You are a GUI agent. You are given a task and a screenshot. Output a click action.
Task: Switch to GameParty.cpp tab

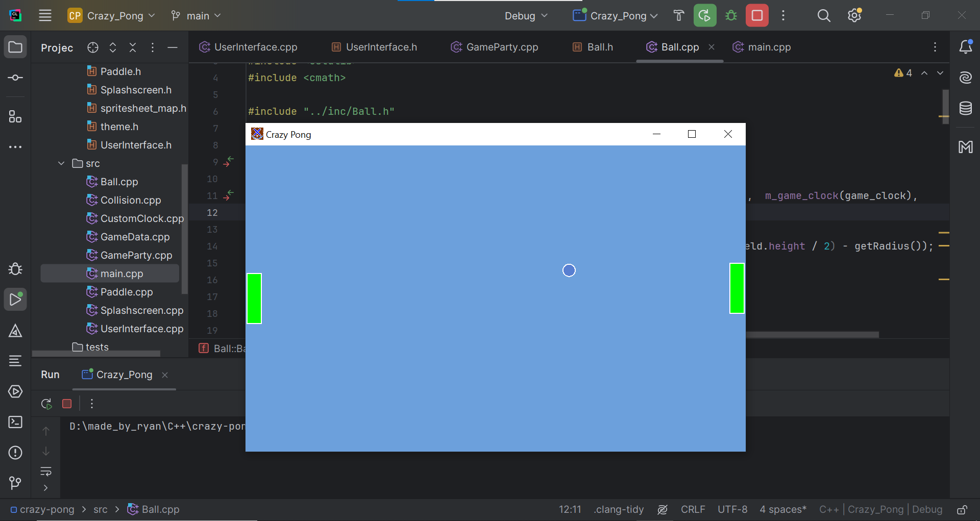[495, 47]
